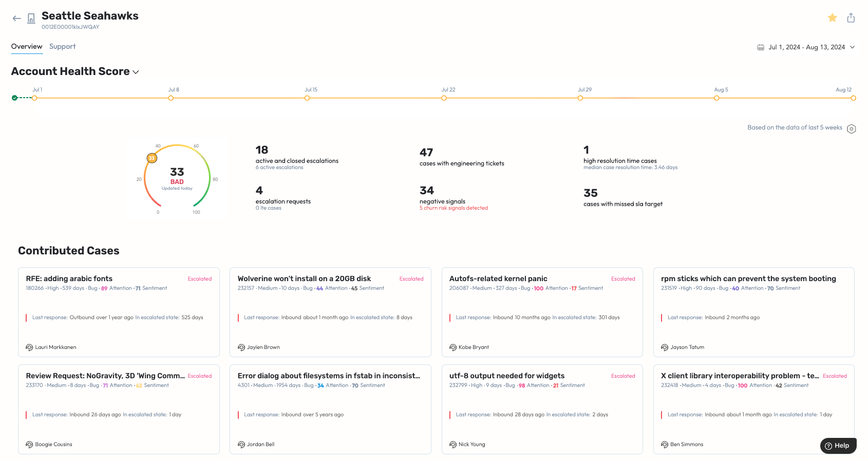This screenshot has height=460, width=868.
Task: Click the agent icon next to Ben Simmons
Action: pos(665,445)
